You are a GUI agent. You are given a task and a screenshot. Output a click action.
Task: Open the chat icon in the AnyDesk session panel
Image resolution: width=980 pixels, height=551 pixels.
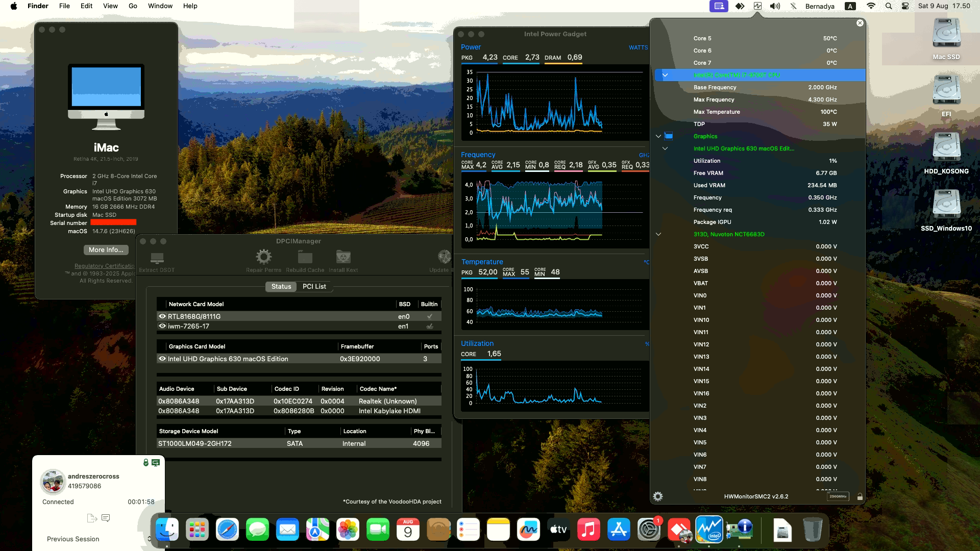pyautogui.click(x=106, y=517)
